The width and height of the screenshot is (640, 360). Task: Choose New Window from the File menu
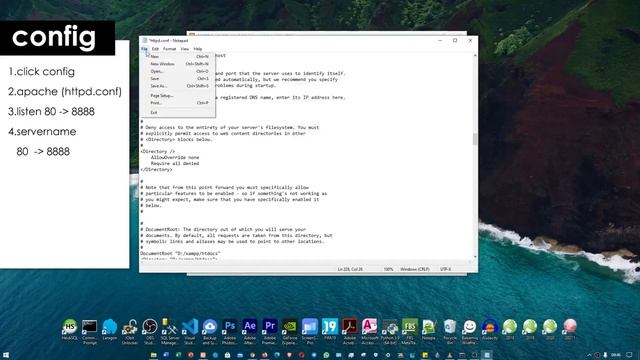(x=178, y=64)
